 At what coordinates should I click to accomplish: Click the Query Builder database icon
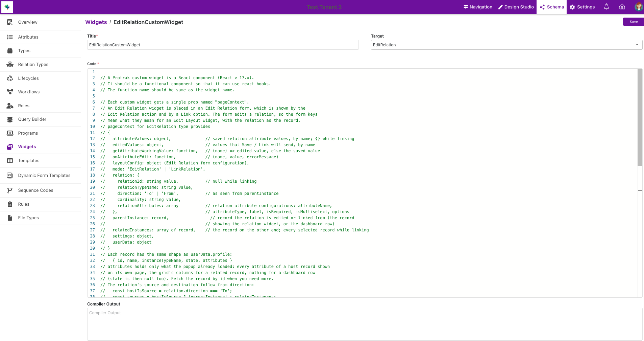10,119
